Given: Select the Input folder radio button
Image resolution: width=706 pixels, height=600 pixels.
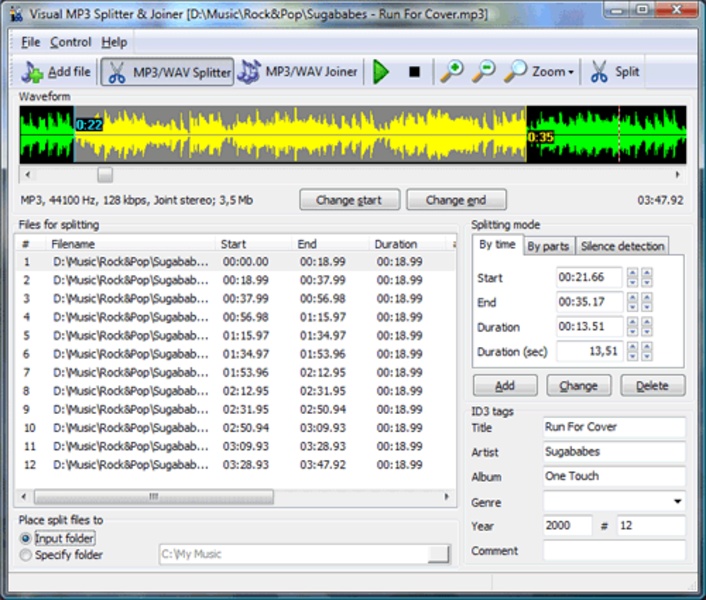Looking at the screenshot, I should tap(26, 538).
